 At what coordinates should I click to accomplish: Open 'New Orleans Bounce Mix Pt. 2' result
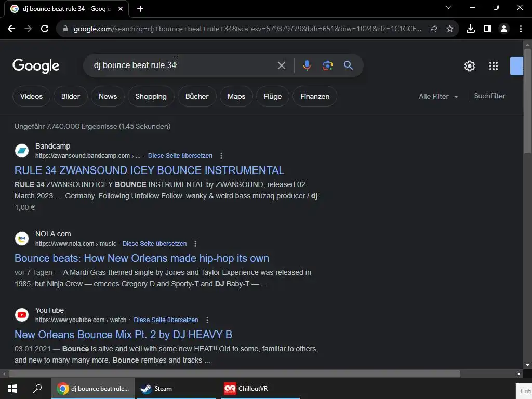pos(123,335)
